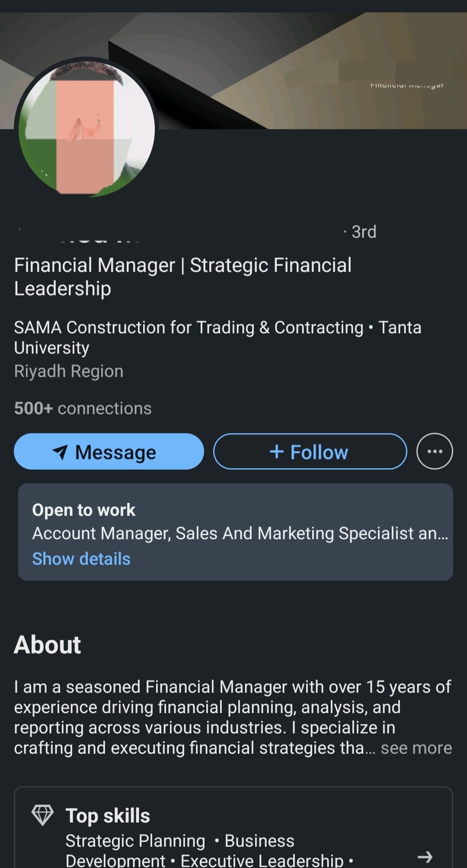Image resolution: width=467 pixels, height=868 pixels.
Task: Open the three-dot more options menu
Action: [435, 452]
